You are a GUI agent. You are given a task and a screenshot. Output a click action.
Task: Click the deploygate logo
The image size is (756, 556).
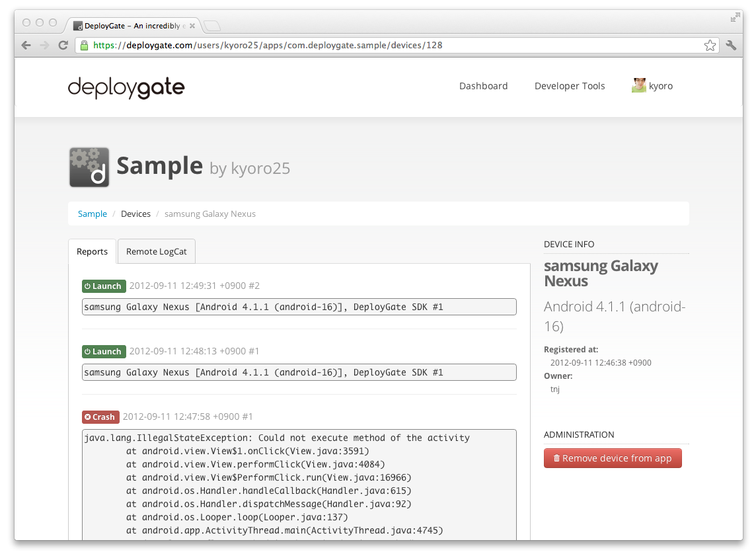point(126,87)
